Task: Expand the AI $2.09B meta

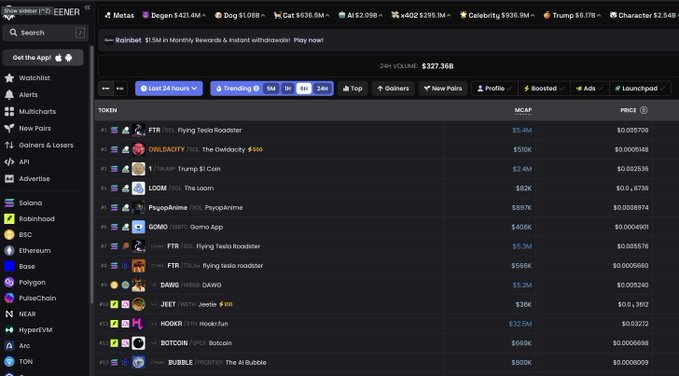Action: pos(360,15)
